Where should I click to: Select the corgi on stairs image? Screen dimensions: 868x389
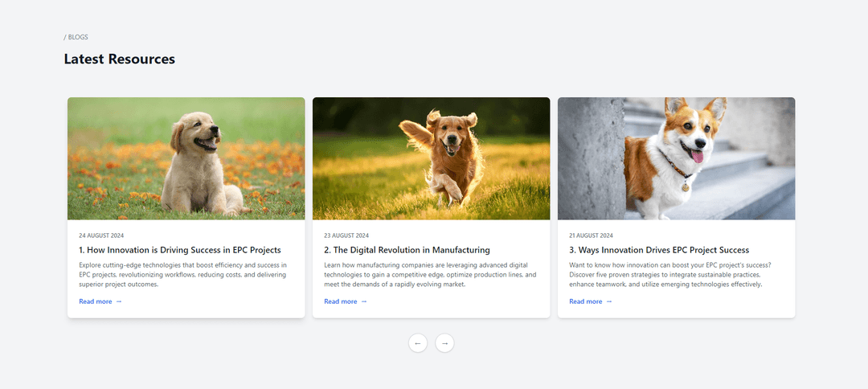click(676, 158)
